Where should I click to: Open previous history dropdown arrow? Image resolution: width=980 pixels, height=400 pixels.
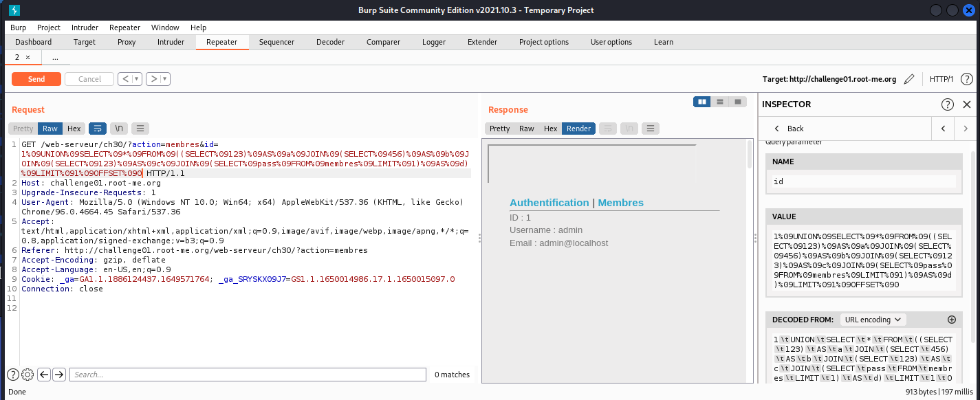137,79
